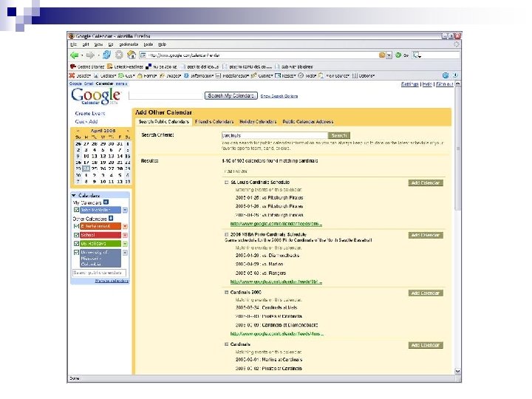Viewport: 532px width, 399px height.
Task: Click the Options developer toolbar item
Action: (x=364, y=75)
